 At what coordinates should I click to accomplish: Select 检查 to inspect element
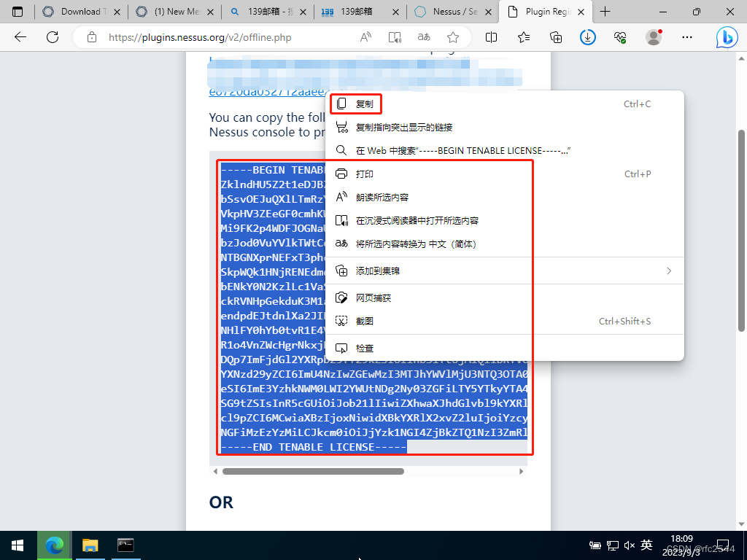click(505, 348)
